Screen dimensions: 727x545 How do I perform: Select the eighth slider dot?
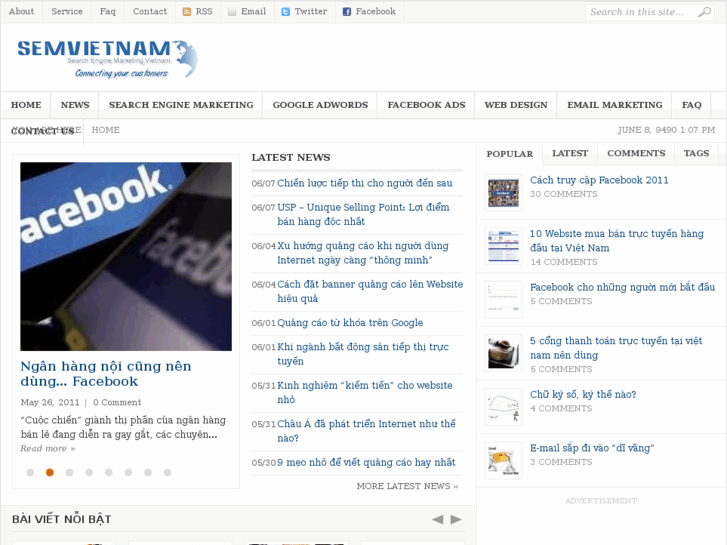pos(167,472)
